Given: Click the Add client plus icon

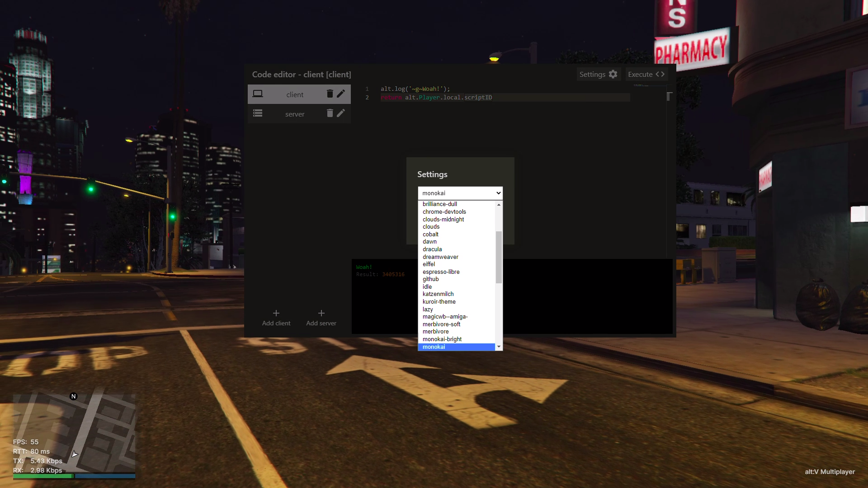Looking at the screenshot, I should click(x=276, y=313).
